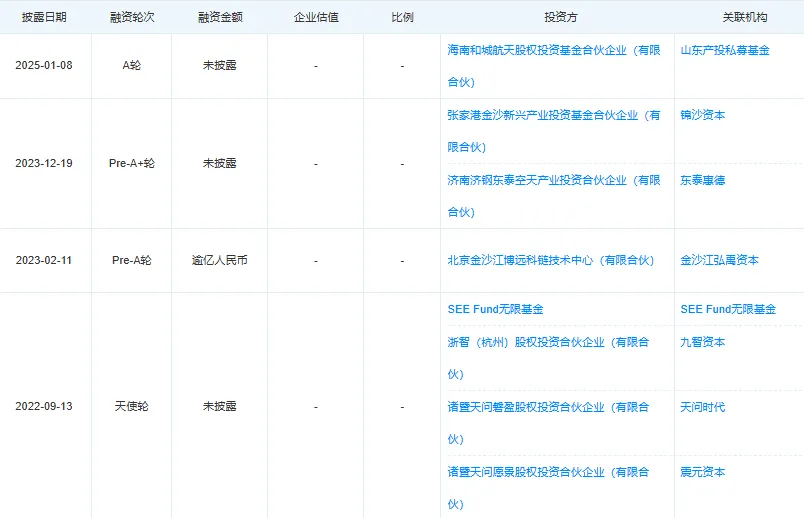Select the date 2023-02-11
804x518 pixels.
click(x=44, y=260)
